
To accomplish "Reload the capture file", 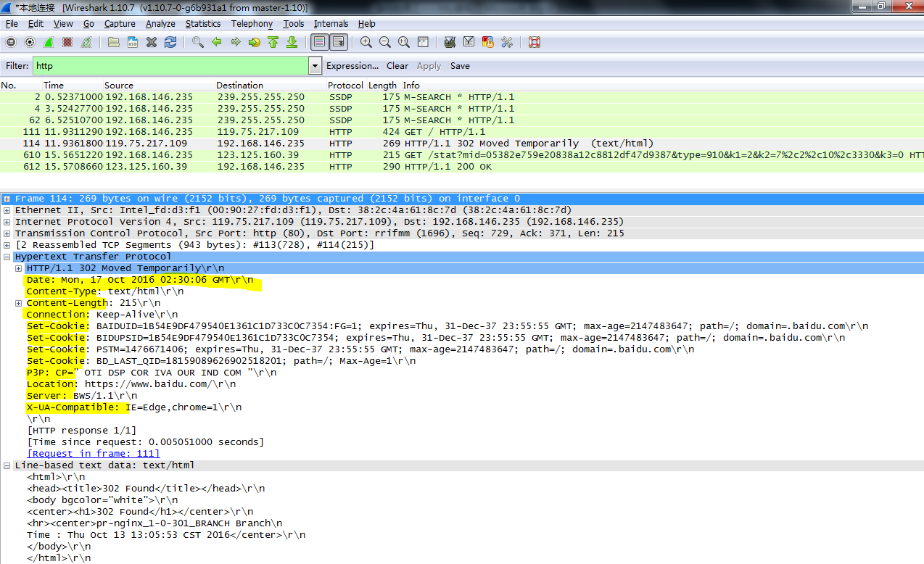I will (170, 42).
